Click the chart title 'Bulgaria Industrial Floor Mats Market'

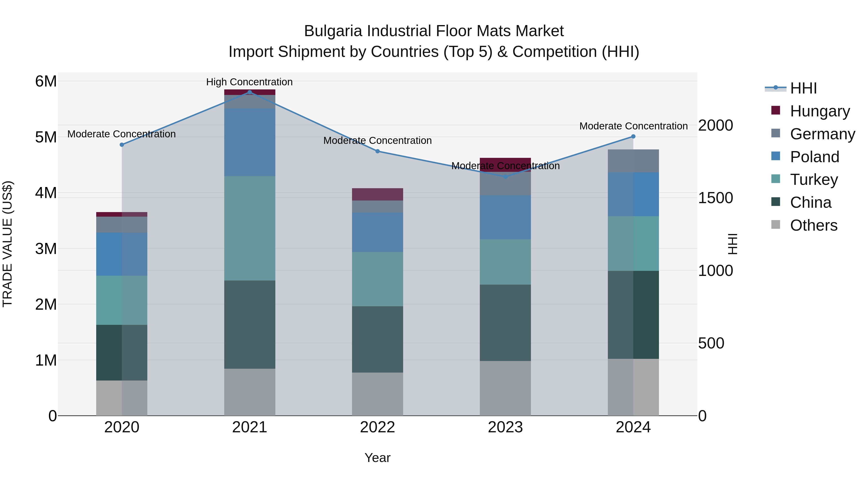[x=434, y=31]
